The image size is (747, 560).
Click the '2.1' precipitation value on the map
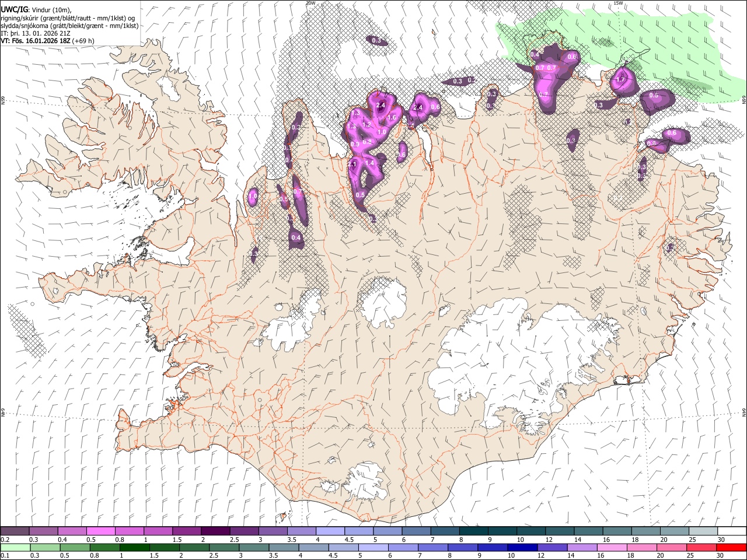pos(352,164)
